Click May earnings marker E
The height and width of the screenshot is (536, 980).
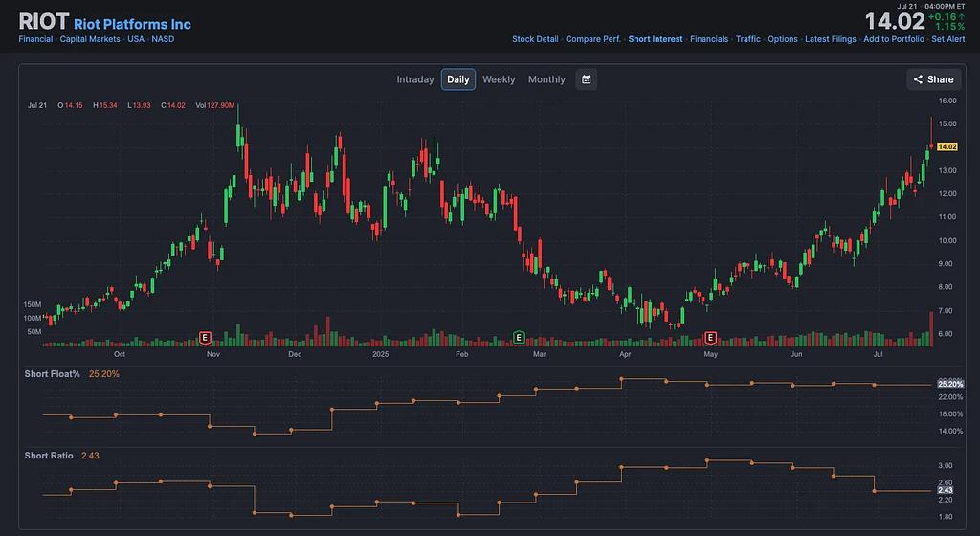(710, 338)
